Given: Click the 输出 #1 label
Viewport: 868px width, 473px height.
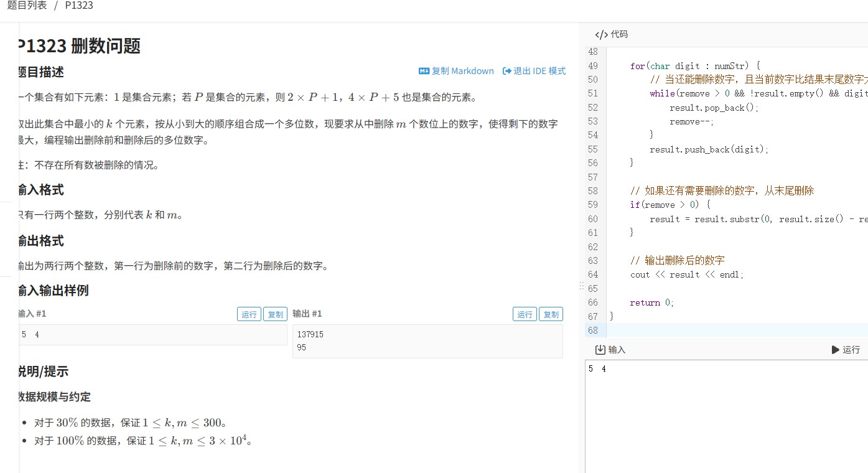Looking at the screenshot, I should [x=307, y=314].
